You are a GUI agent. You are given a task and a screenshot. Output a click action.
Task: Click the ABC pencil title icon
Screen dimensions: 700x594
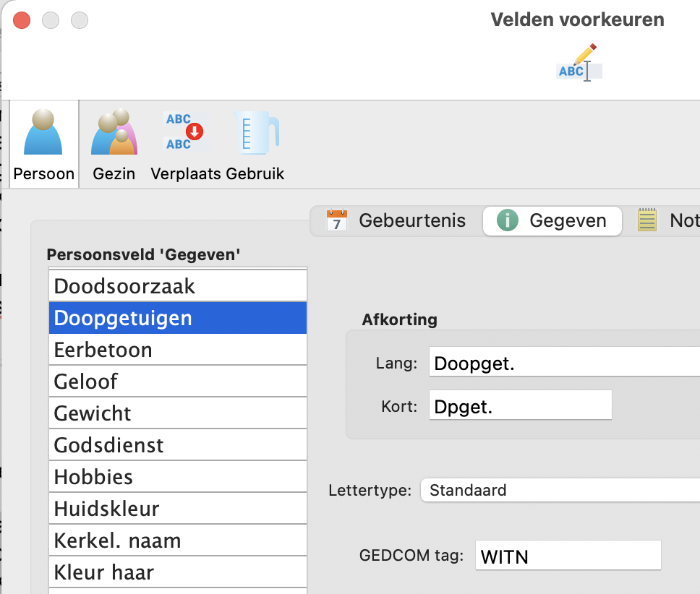pyautogui.click(x=579, y=63)
